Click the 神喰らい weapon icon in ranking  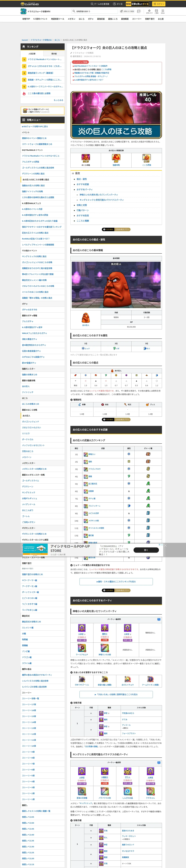click(86, 454)
